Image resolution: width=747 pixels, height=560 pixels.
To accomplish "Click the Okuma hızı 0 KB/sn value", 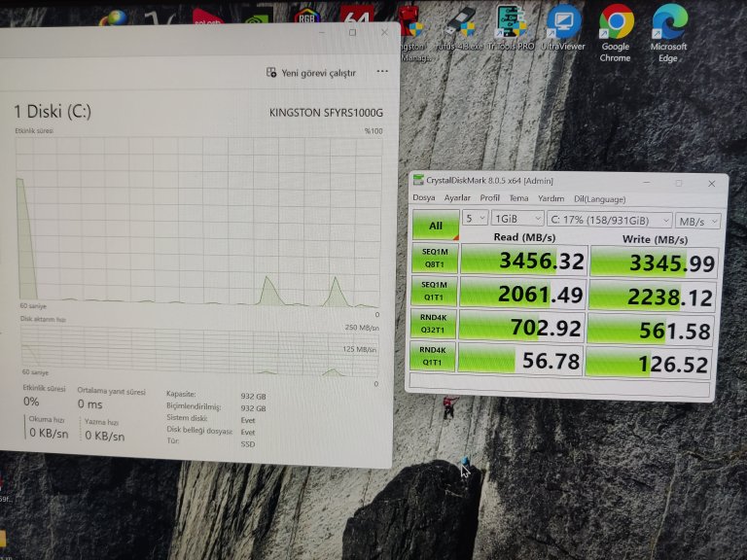I will [x=49, y=433].
